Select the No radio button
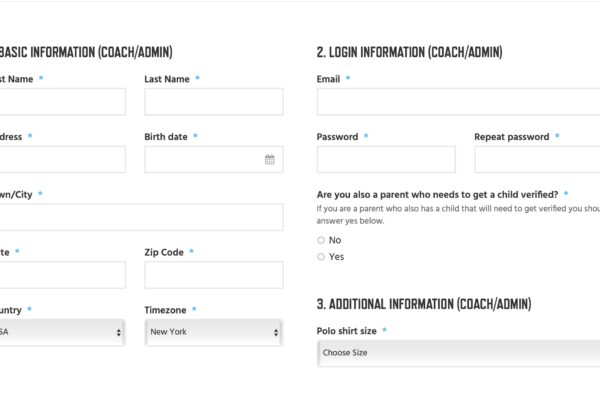Screen dimensions: 600x400 coord(321,240)
